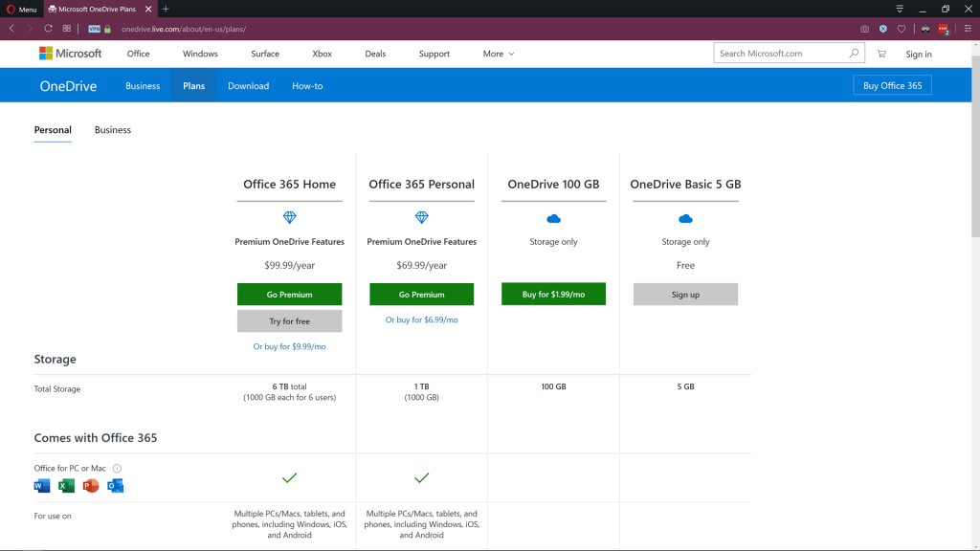This screenshot has width=980, height=551.
Task: Click Or buy for $9.99/mo link
Action: pyautogui.click(x=289, y=346)
